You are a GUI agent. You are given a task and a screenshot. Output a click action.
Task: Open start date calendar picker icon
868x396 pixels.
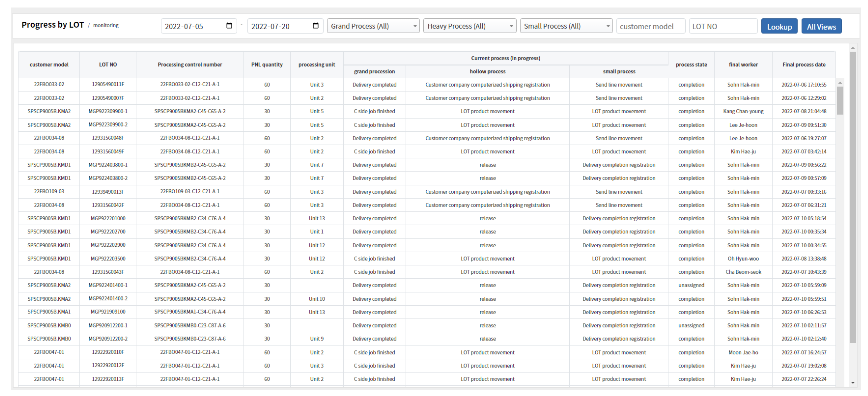click(x=229, y=26)
